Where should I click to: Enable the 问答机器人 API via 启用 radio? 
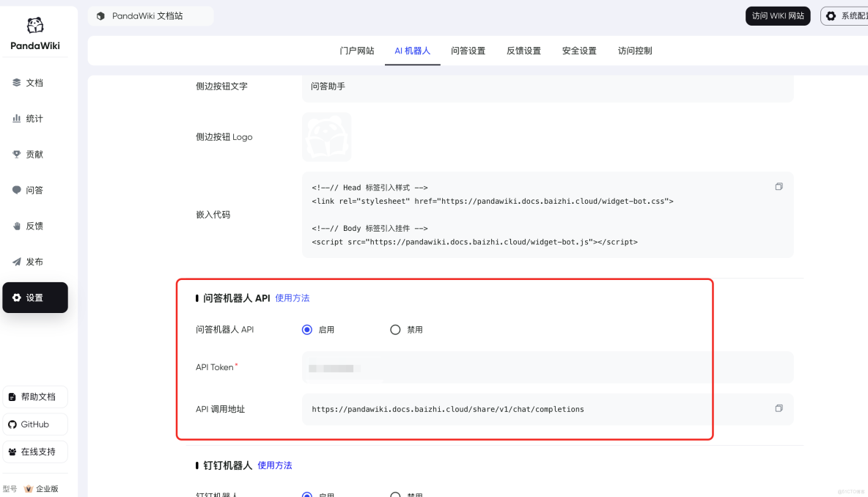click(x=307, y=329)
